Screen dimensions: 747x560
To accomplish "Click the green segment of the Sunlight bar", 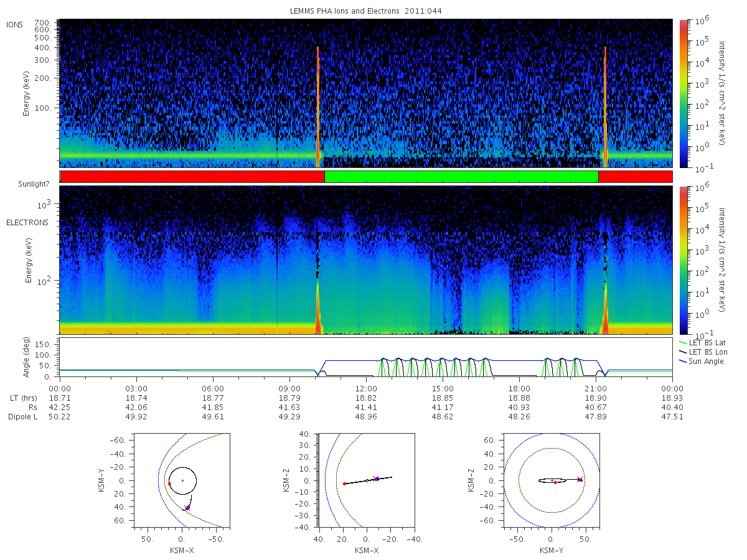I will click(461, 177).
